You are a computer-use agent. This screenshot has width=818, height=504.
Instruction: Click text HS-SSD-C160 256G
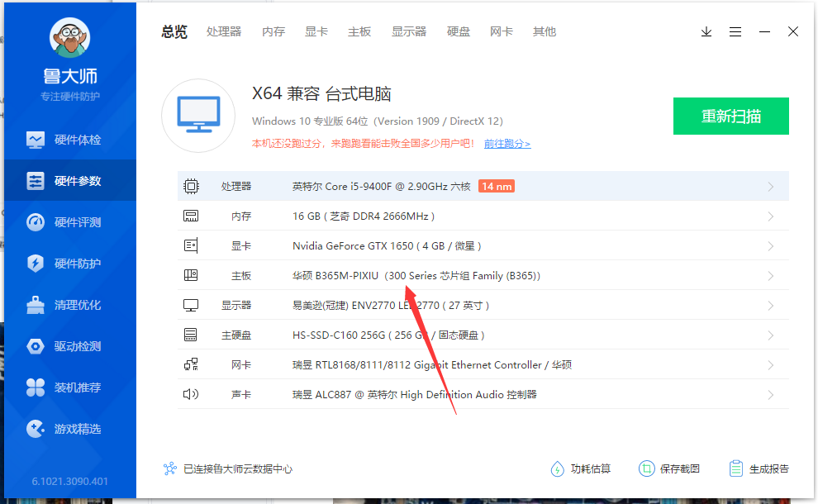[339, 335]
